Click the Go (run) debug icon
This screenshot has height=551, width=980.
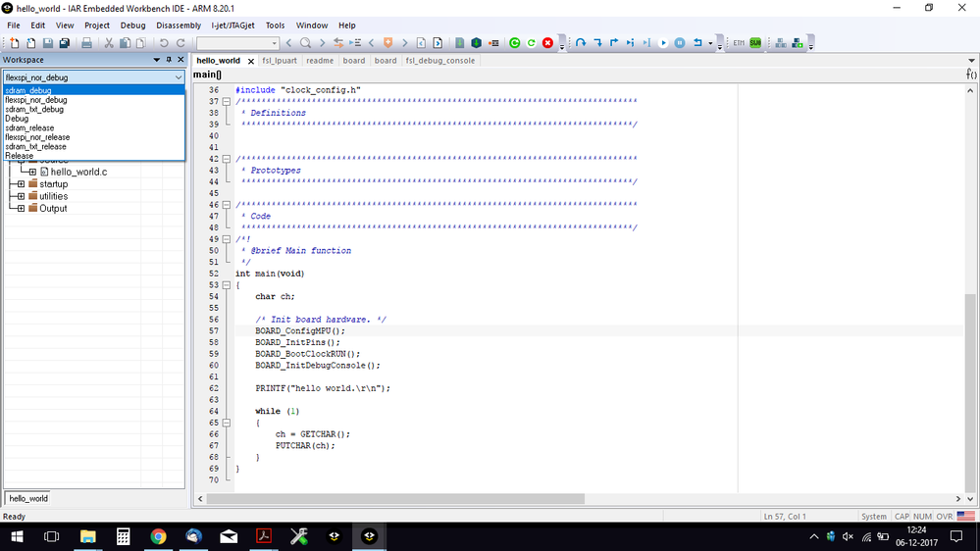(663, 43)
